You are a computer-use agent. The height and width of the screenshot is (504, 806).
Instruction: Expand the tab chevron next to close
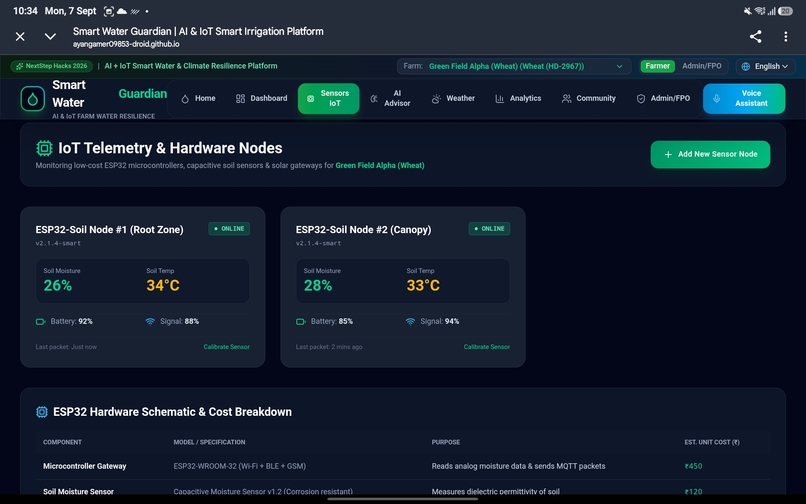click(50, 37)
